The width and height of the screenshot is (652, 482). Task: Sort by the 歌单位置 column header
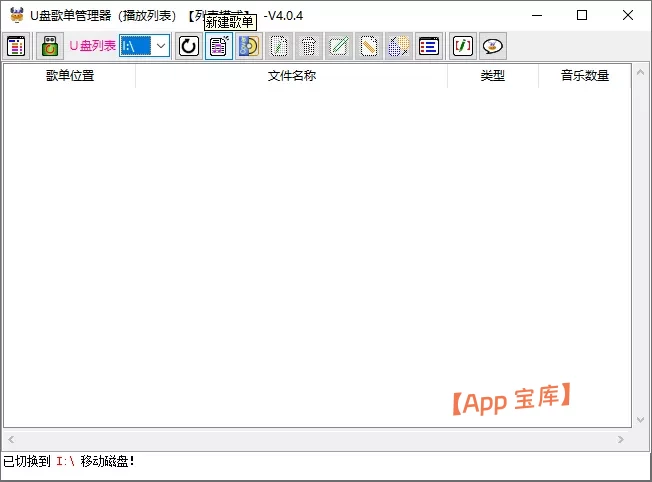point(70,76)
